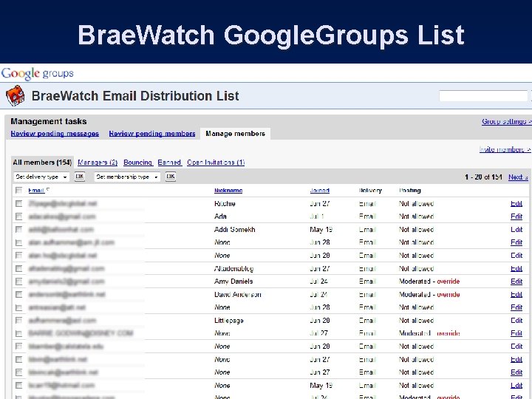Screen dimensions: 532x399
Task: Click Amy Daniels' Moderated - override status
Action: [x=429, y=282]
